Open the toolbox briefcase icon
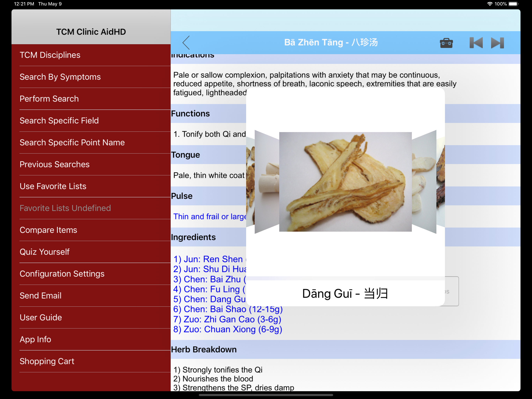The height and width of the screenshot is (399, 532). pos(446,43)
